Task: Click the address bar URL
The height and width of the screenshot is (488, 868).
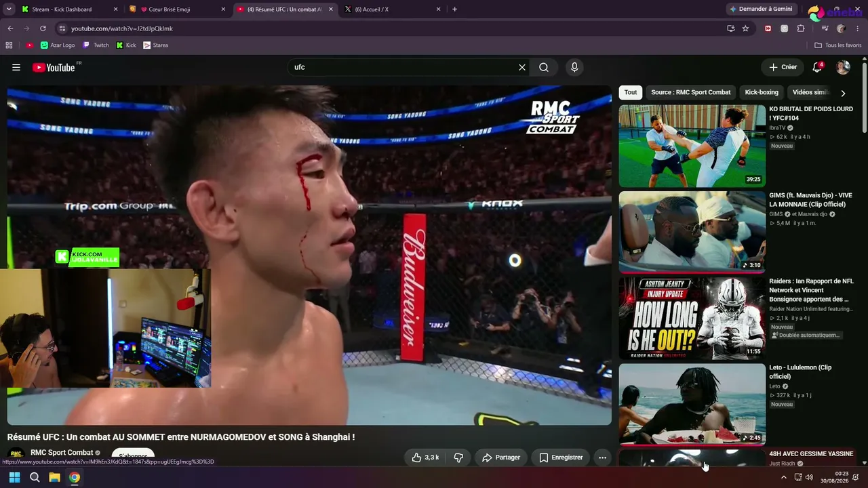Action: 122,28
